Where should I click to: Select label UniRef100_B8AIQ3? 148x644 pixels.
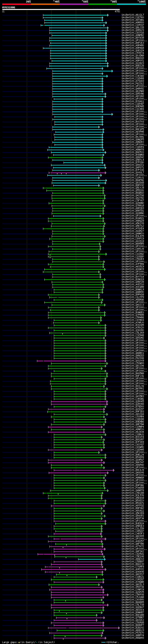[x=133, y=58]
